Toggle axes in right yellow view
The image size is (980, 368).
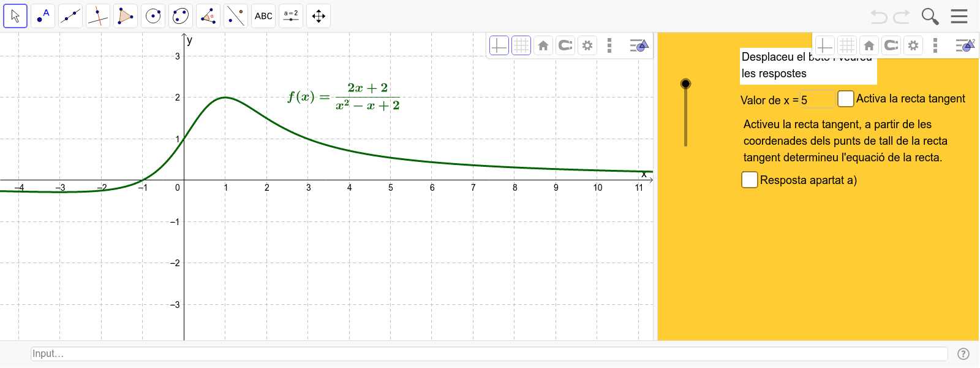click(825, 45)
